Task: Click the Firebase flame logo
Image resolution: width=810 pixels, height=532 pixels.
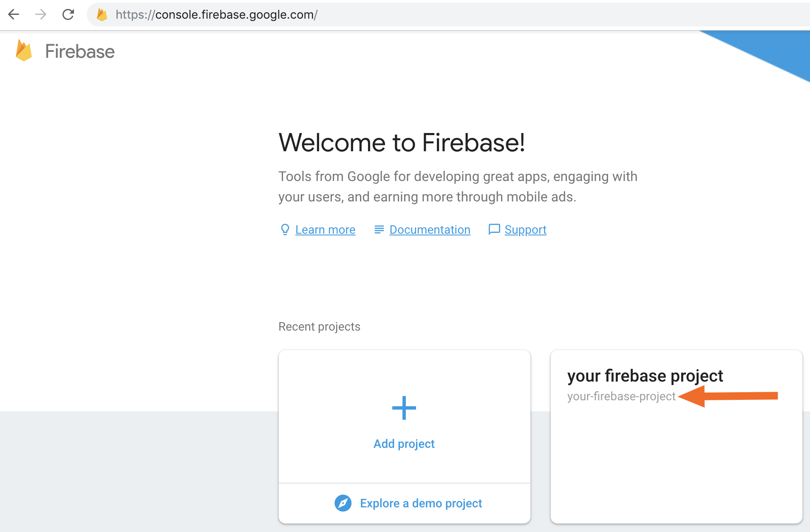Action: click(24, 51)
